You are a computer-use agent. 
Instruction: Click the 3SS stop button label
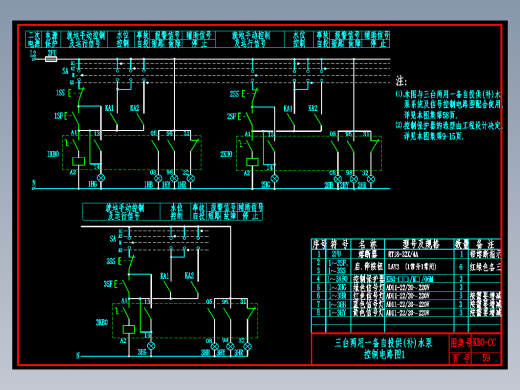(x=111, y=261)
